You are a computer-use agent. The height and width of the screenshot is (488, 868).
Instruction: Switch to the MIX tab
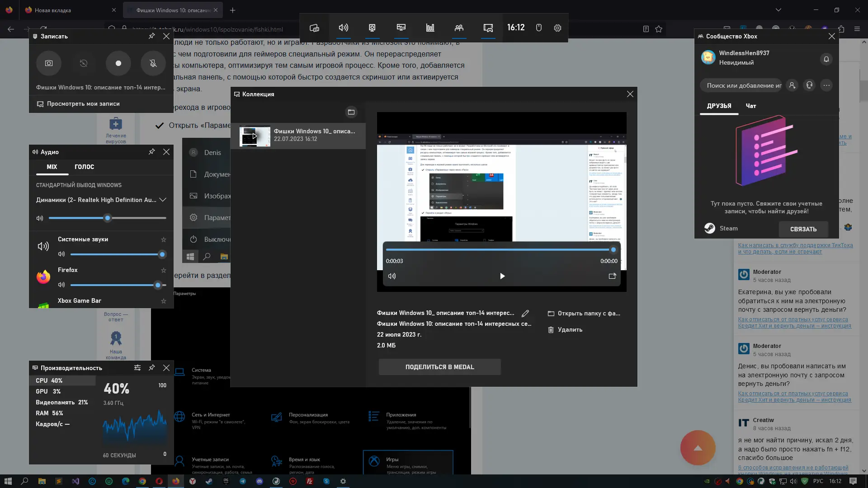pyautogui.click(x=52, y=167)
